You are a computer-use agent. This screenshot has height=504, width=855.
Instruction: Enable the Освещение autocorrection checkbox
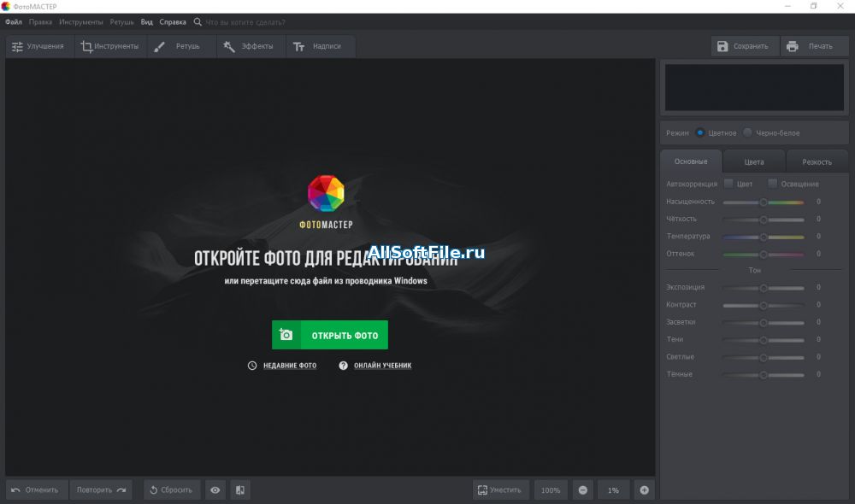click(773, 184)
